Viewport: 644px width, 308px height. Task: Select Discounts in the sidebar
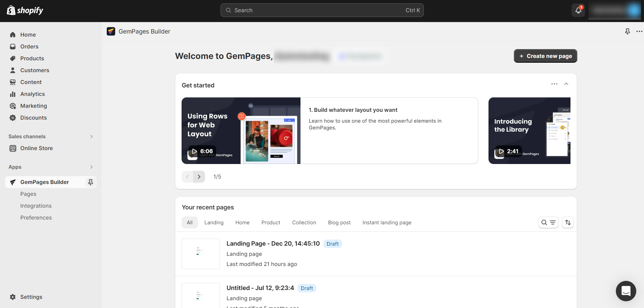coord(34,118)
